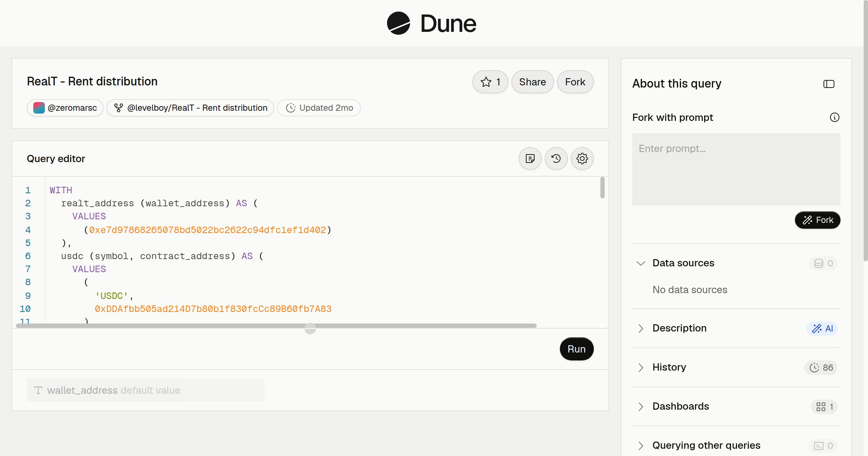The width and height of the screenshot is (868, 456).
Task: Expand the Dashboards section
Action: pos(641,406)
